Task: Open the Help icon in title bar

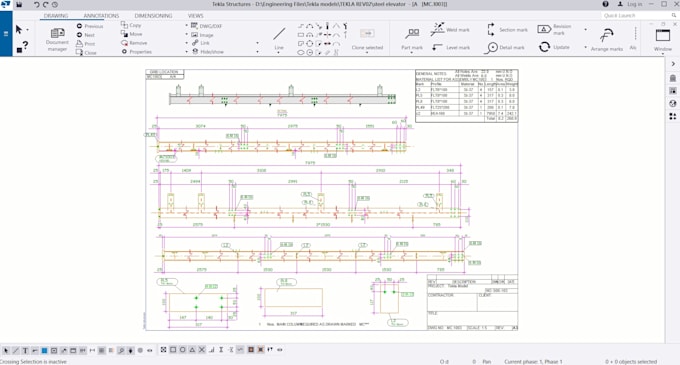Action: pyautogui.click(x=605, y=4)
